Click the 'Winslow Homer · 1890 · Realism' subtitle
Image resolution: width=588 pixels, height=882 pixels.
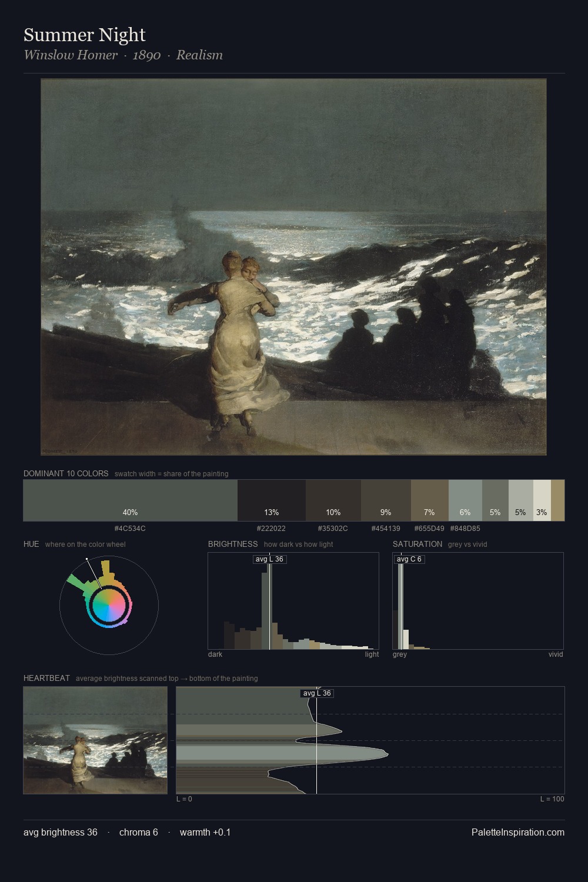click(x=123, y=55)
